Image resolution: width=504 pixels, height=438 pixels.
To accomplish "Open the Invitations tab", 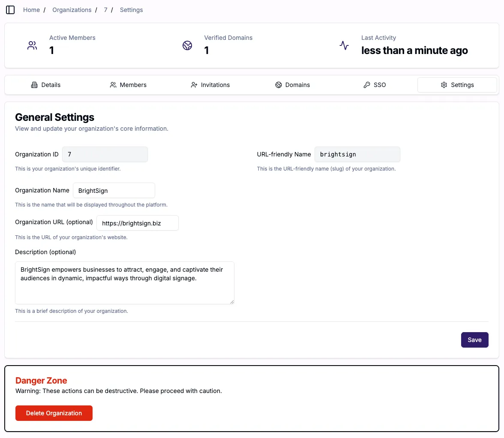I will pos(210,85).
